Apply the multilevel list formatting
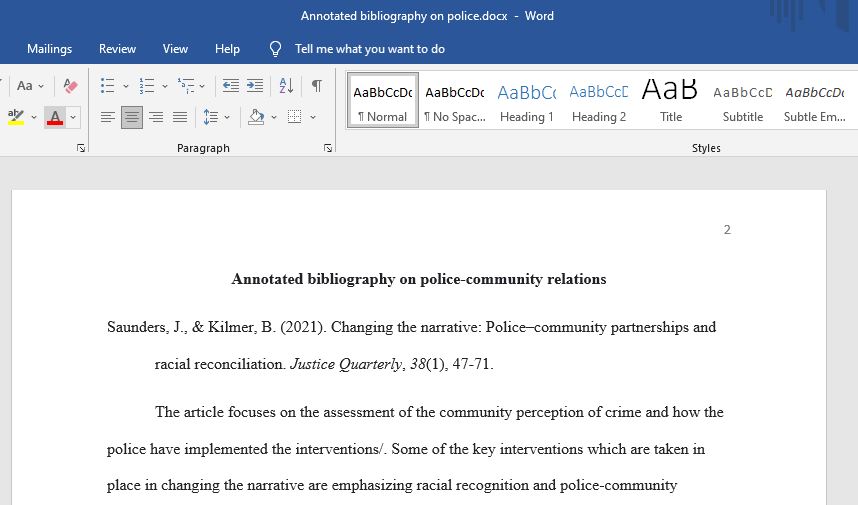This screenshot has height=505, width=858. [186, 86]
